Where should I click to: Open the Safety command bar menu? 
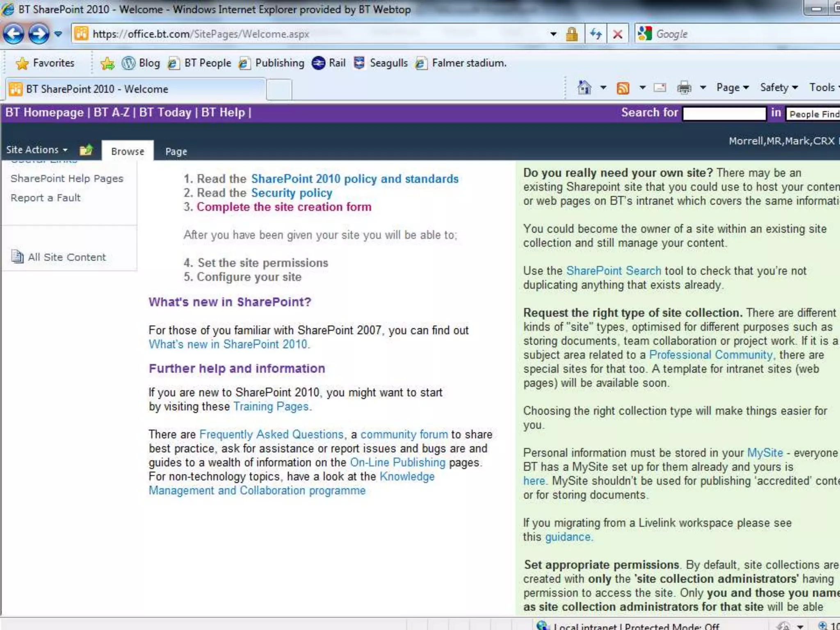[x=779, y=87]
